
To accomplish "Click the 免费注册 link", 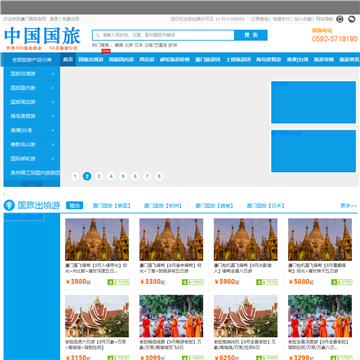I will coord(71,19).
